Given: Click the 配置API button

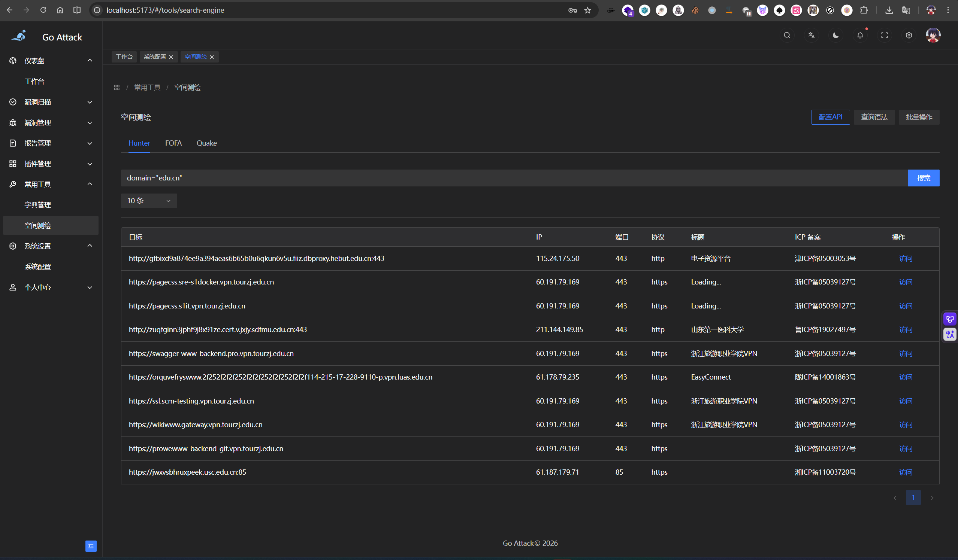Looking at the screenshot, I should tap(830, 117).
